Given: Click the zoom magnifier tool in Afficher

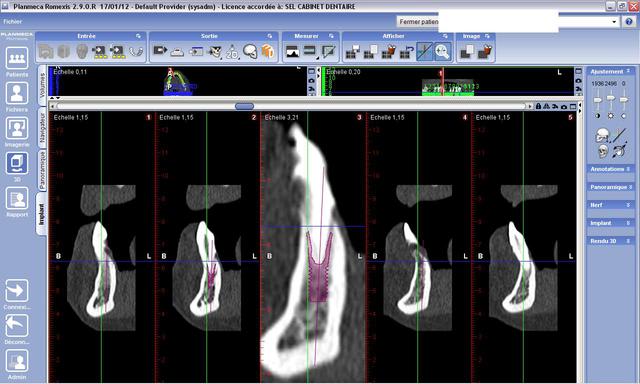Looking at the screenshot, I should (x=443, y=52).
